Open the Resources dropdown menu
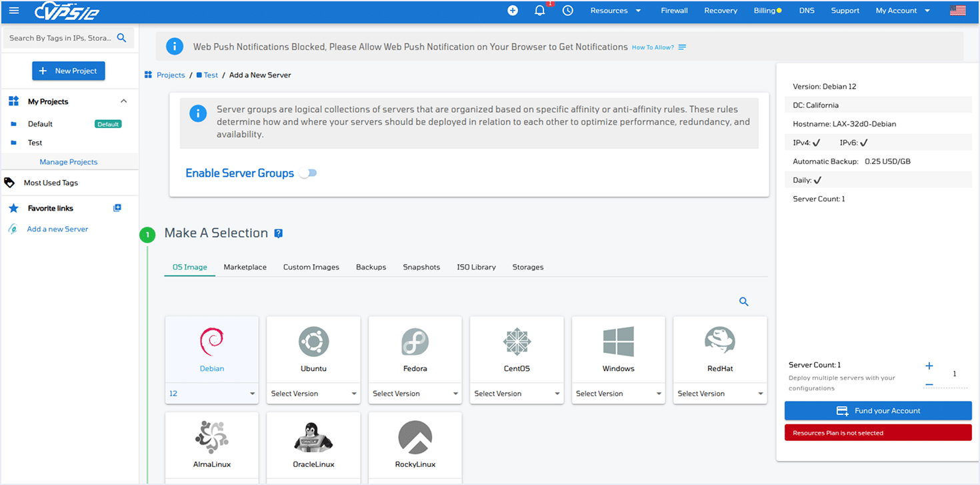 pyautogui.click(x=615, y=11)
